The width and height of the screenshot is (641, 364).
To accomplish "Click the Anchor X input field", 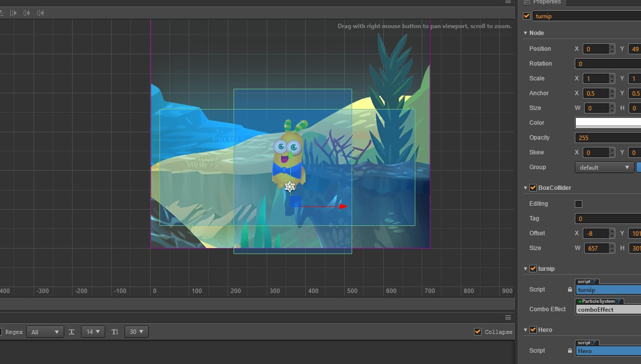I will pos(596,93).
